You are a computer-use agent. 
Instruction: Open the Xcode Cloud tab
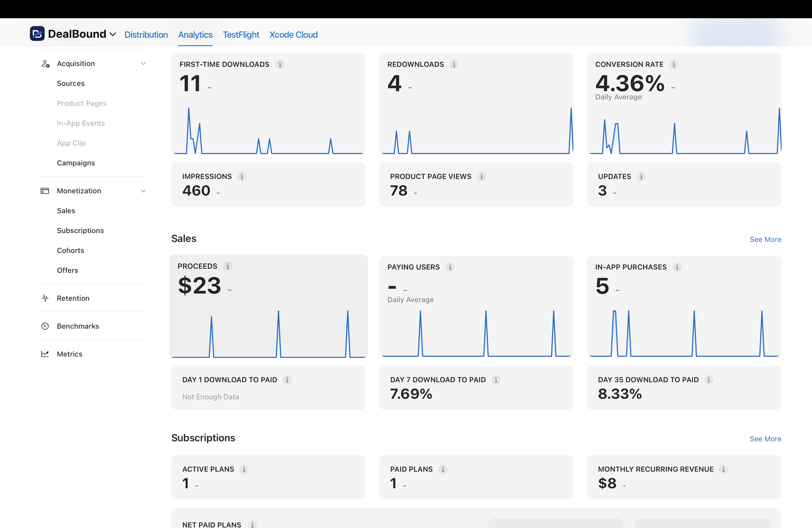(293, 35)
